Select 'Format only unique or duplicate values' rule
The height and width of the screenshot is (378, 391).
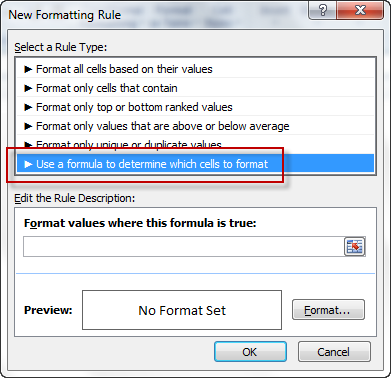coord(195,145)
